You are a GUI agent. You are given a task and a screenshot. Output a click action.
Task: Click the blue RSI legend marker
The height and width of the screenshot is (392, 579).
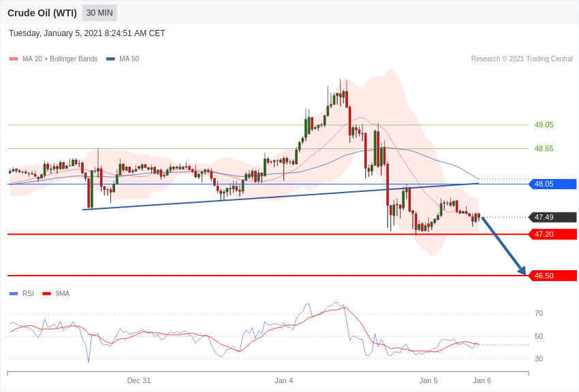(x=14, y=294)
